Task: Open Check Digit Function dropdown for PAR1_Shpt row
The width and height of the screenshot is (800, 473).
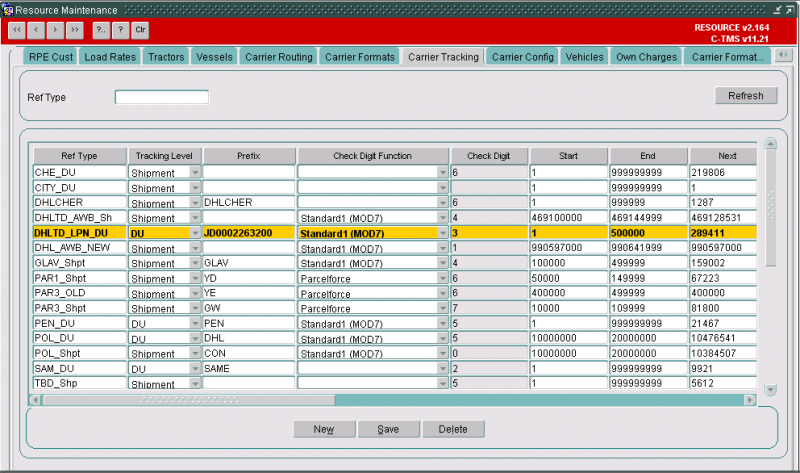Action: [442, 278]
